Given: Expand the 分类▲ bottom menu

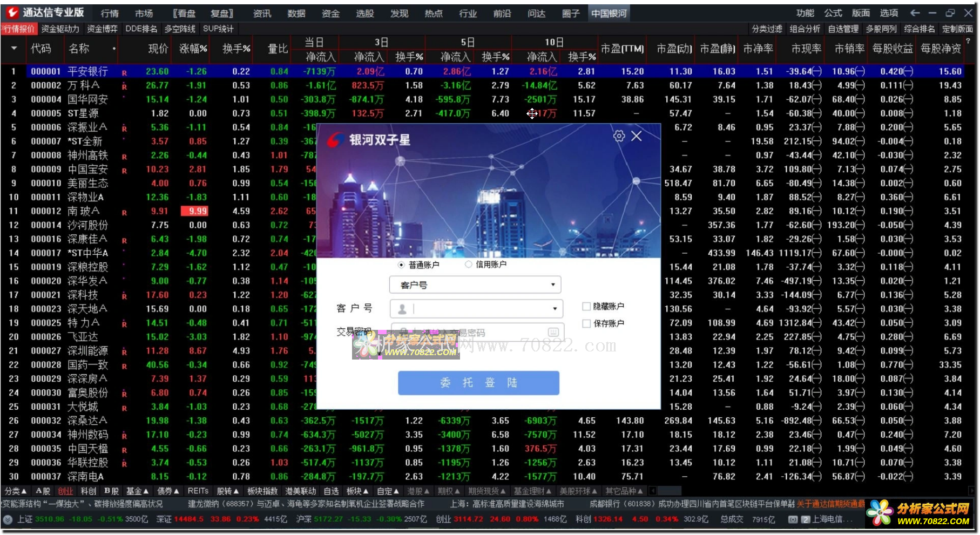Looking at the screenshot, I should (16, 491).
